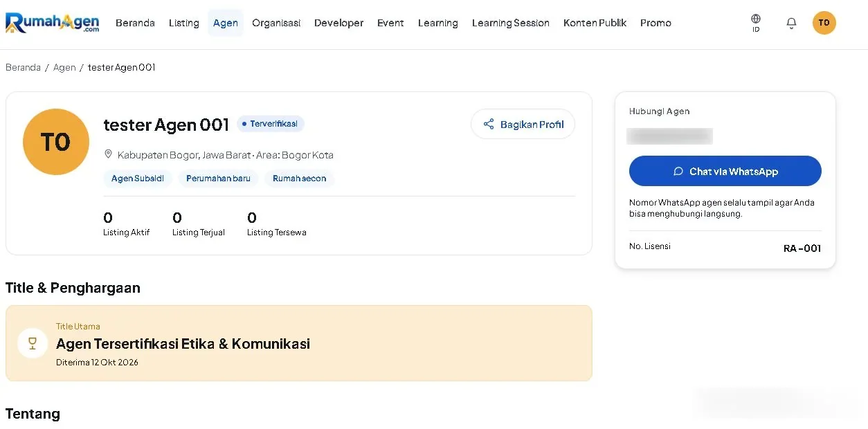Click the large TO profile avatar
The height and width of the screenshot is (429, 868).
point(56,142)
